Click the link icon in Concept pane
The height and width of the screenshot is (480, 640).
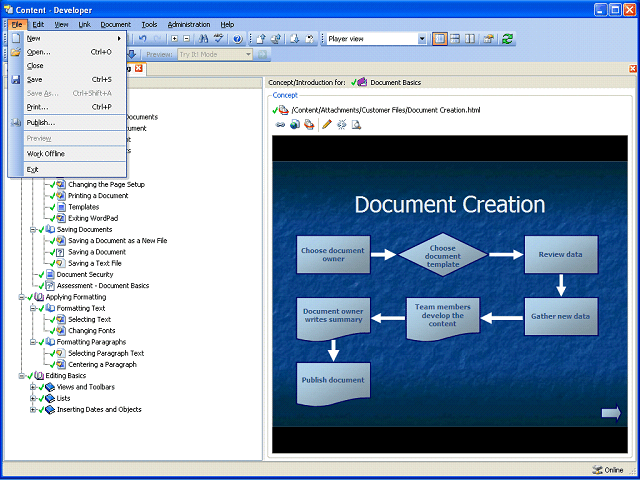(280, 125)
